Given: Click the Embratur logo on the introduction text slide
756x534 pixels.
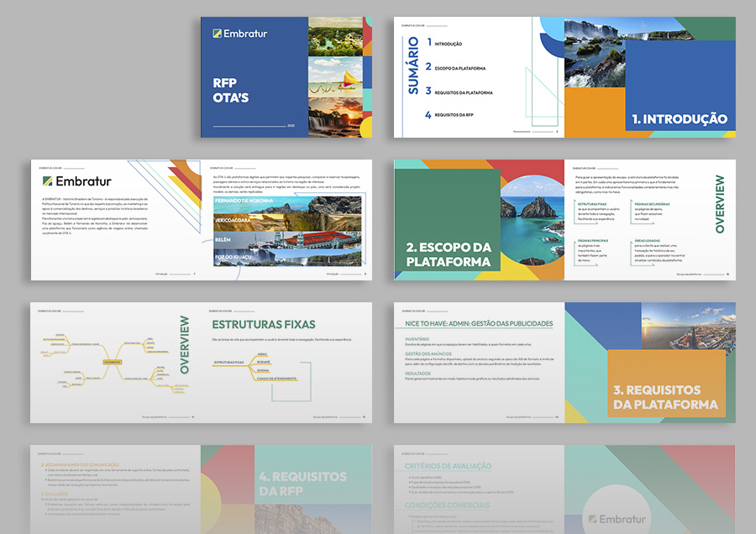Looking at the screenshot, I should coord(76,181).
